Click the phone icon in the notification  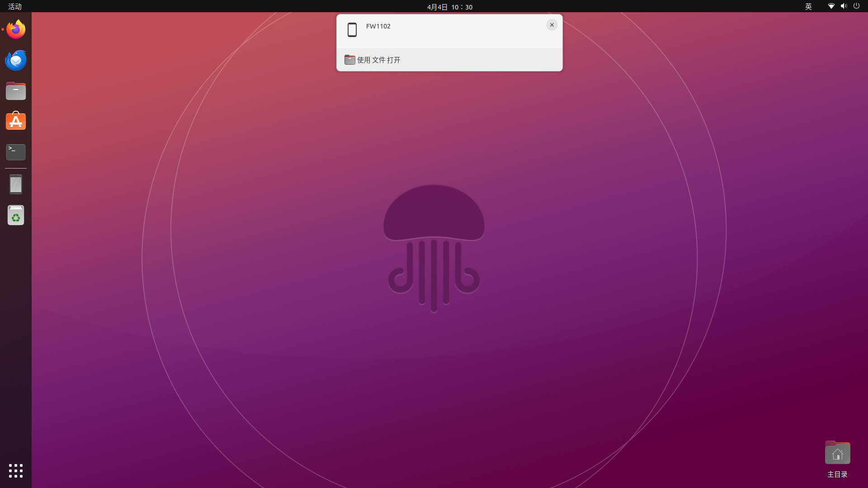pyautogui.click(x=352, y=30)
